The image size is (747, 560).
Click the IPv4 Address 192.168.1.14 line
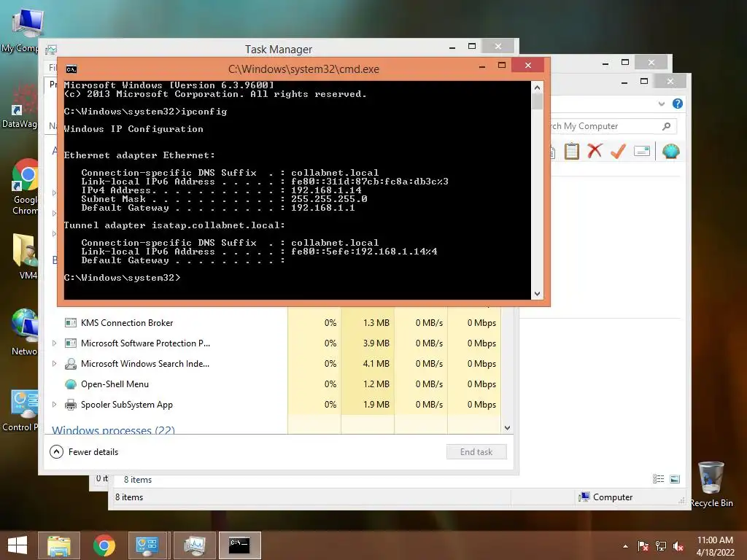[221, 190]
